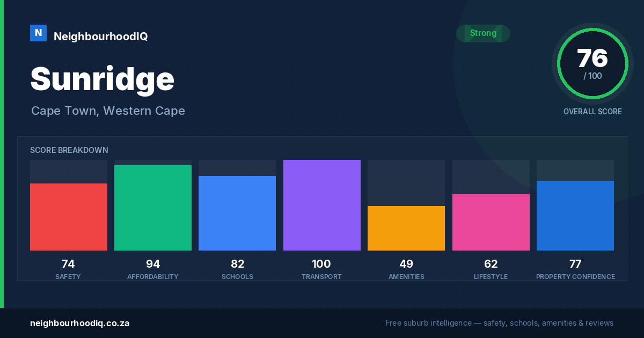Viewport: 644px width, 338px height.
Task: Select the pink Lifestyle bar
Action: pos(491,222)
